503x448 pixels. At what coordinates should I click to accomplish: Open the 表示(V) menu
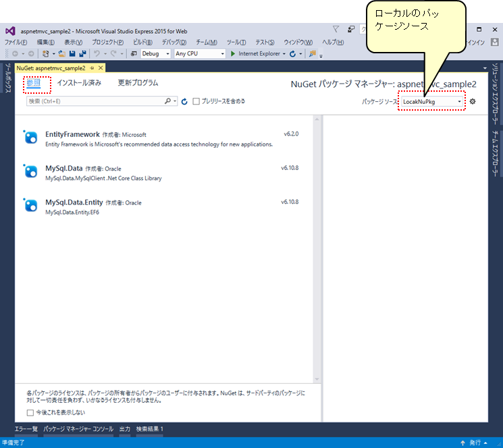coord(73,43)
